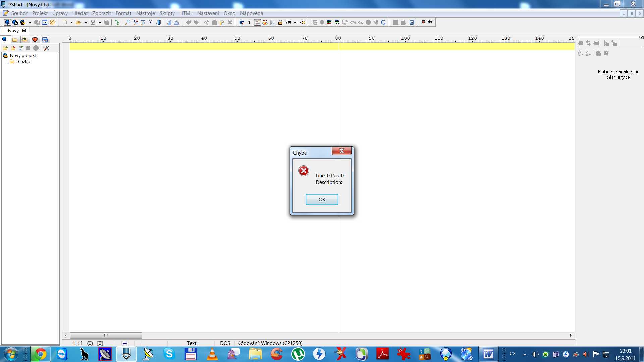Toggle the active line numbering button

pyautogui.click(x=257, y=22)
